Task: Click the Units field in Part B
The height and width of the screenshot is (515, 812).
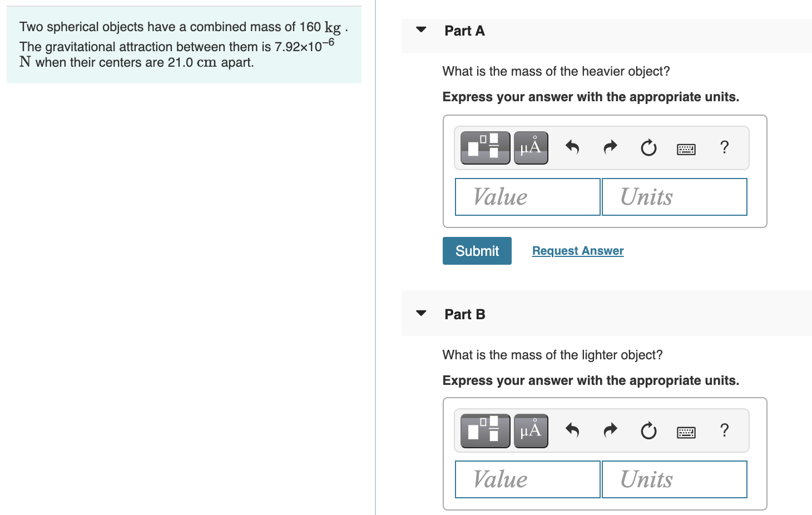Action: 674,479
